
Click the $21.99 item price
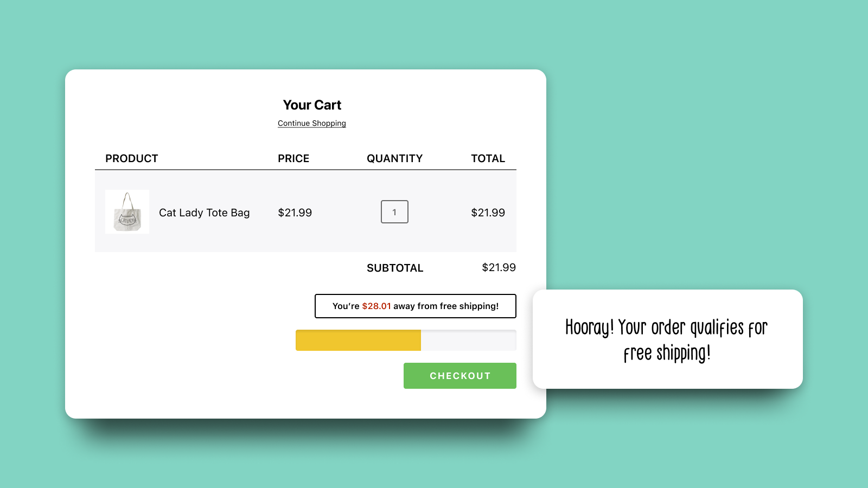pyautogui.click(x=295, y=213)
